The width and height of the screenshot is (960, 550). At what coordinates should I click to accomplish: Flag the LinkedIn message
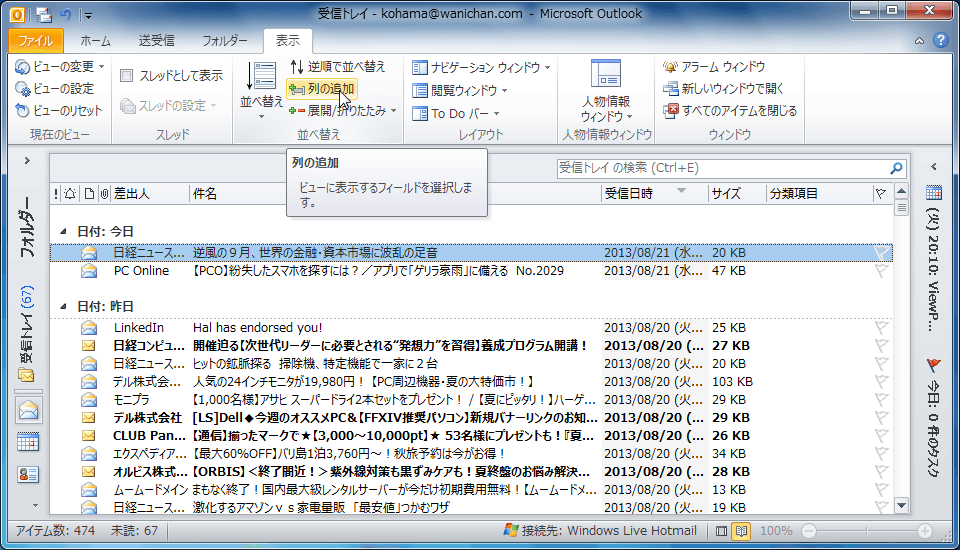881,328
